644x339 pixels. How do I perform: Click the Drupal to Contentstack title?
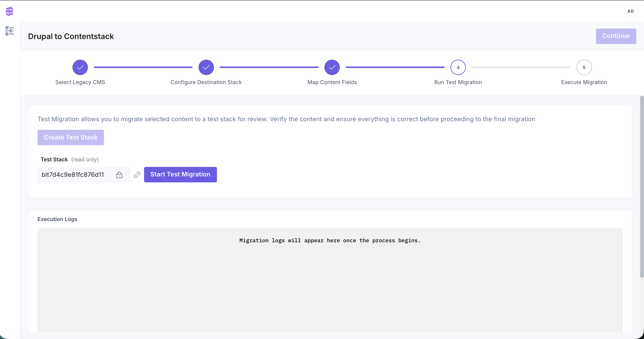click(x=71, y=36)
